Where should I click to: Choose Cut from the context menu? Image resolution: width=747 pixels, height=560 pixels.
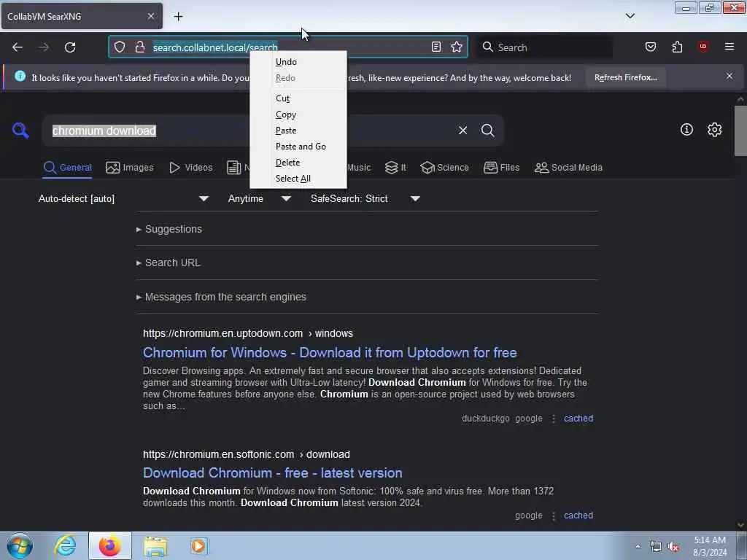298,98
